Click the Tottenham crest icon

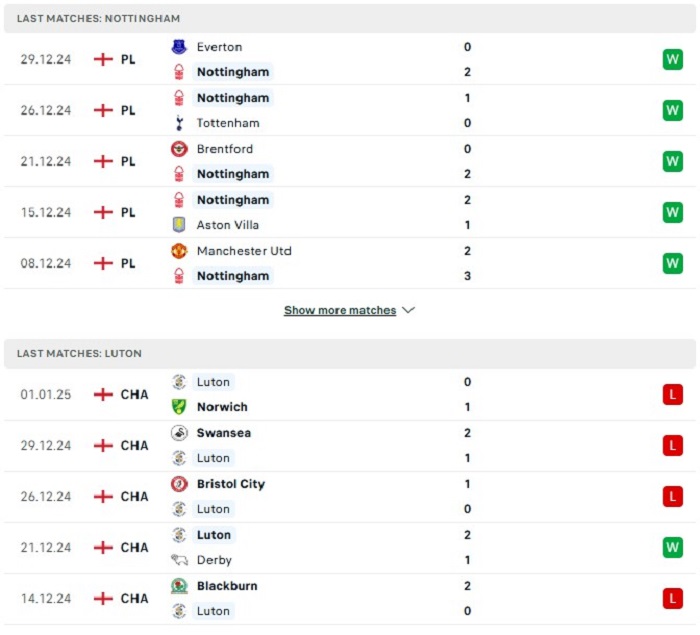[179, 123]
